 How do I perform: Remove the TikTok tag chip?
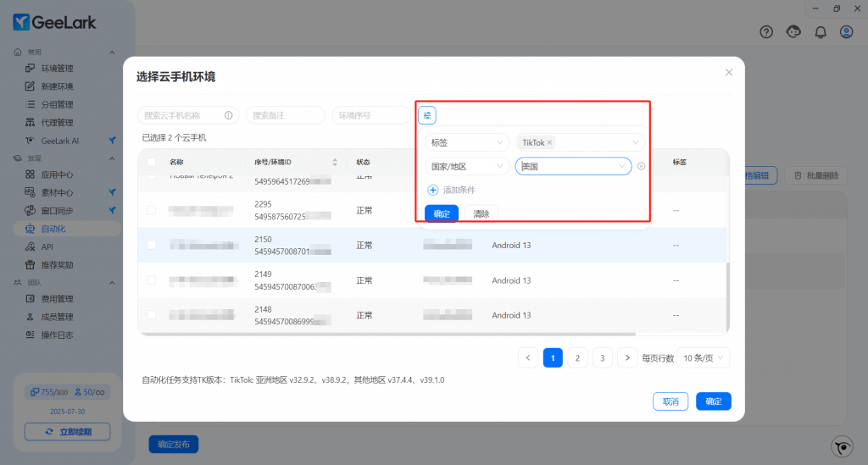(550, 142)
